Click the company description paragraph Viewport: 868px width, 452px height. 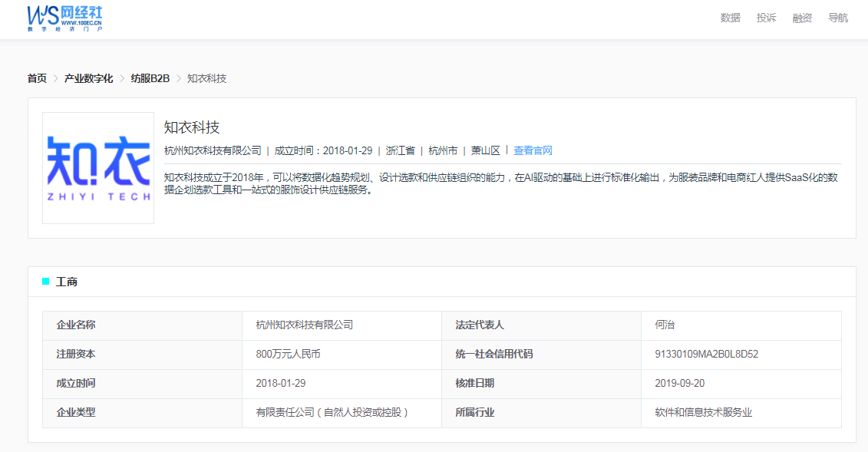pos(501,183)
